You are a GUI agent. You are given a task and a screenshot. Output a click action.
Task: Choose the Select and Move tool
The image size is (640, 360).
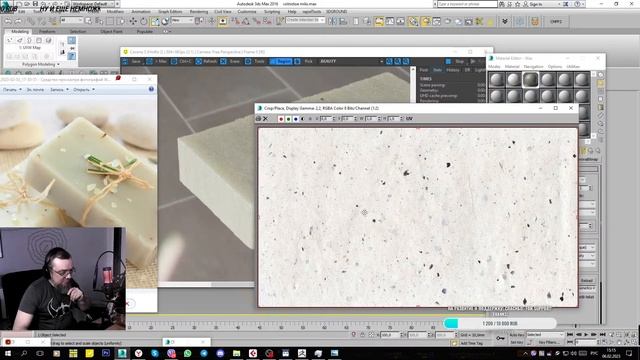tap(133, 21)
